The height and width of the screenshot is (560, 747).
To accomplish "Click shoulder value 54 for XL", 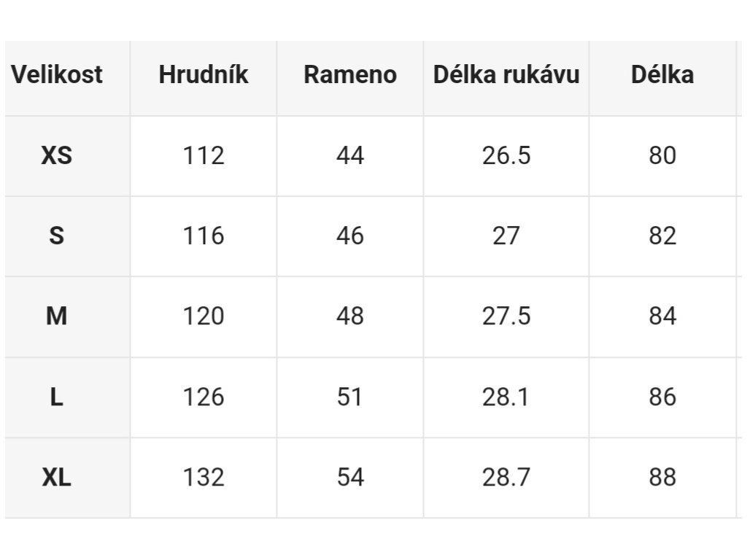I will [x=350, y=477].
